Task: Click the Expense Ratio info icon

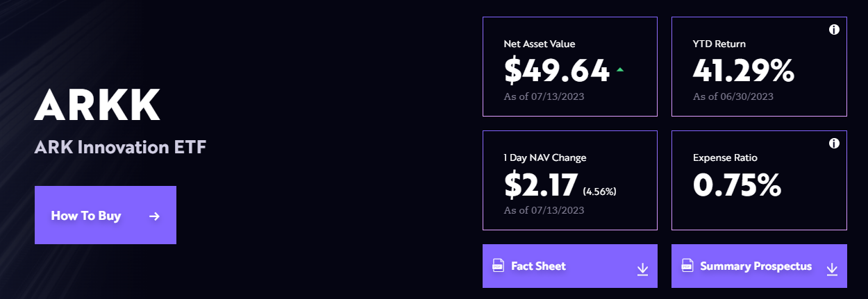Action: [x=834, y=144]
